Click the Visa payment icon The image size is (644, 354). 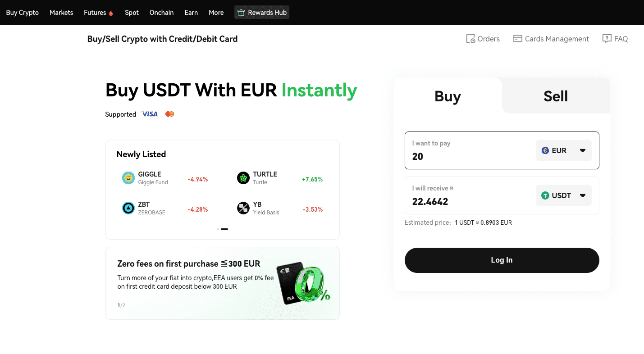click(150, 114)
